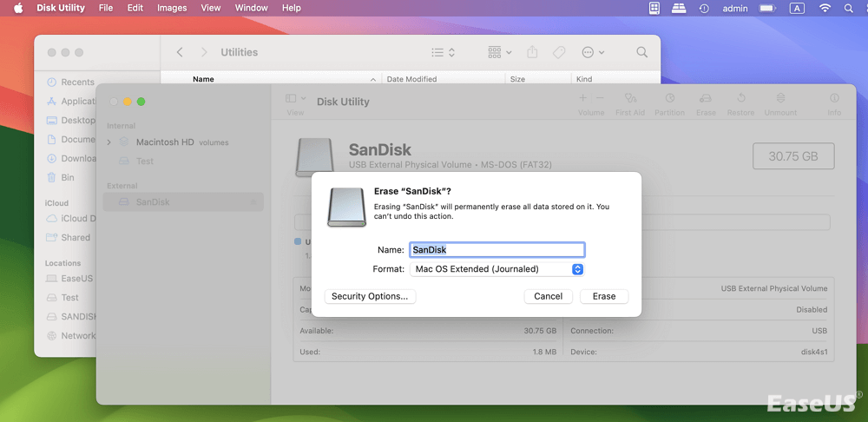Eject SanDisk using the sidebar eject icon
The height and width of the screenshot is (422, 868).
point(253,202)
